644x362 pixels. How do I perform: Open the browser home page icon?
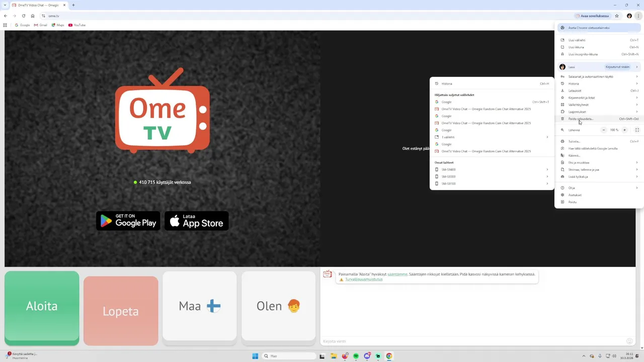(x=33, y=16)
